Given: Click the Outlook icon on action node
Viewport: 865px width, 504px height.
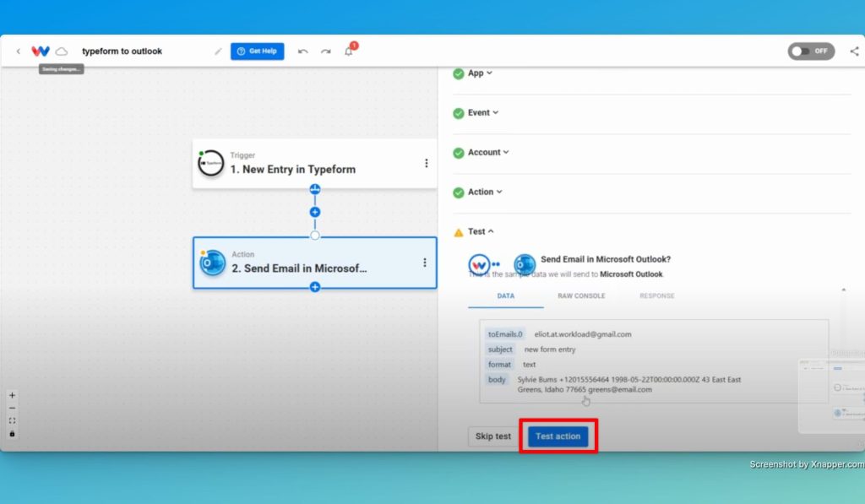Looking at the screenshot, I should [212, 263].
